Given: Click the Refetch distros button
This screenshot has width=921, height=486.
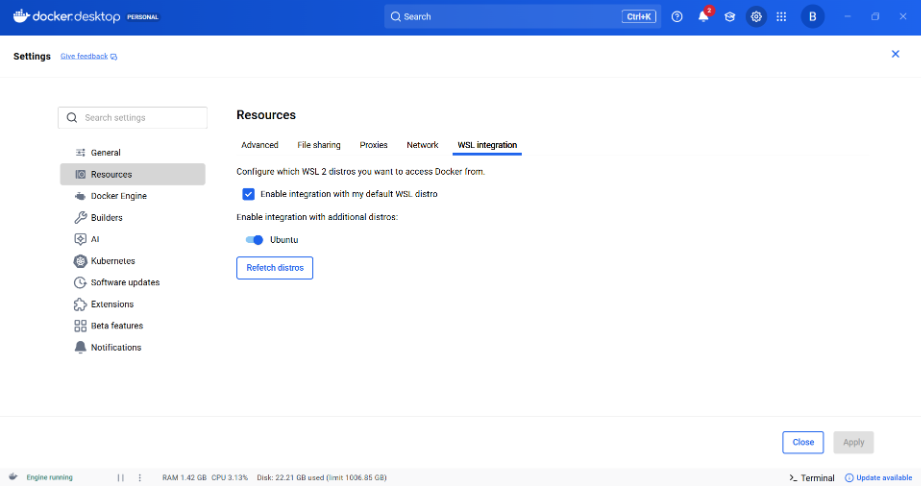Looking at the screenshot, I should coord(275,268).
